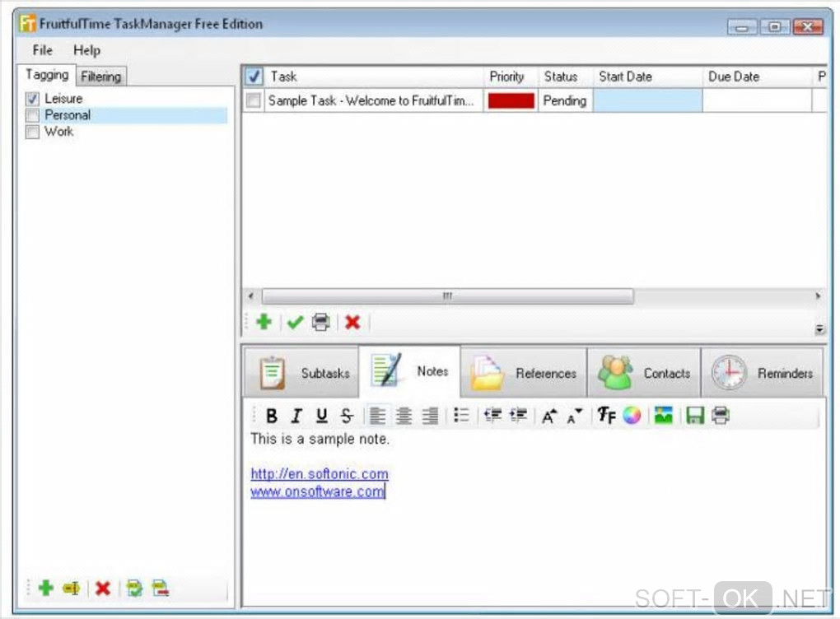Click the 'This is a sample note.' text
The image size is (840, 619).
coord(320,439)
